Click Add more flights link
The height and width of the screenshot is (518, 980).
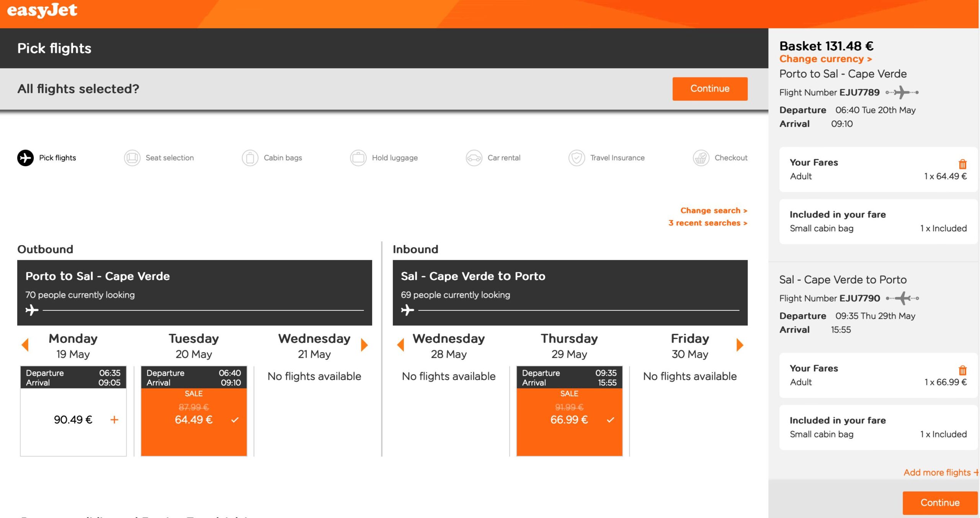[941, 472]
